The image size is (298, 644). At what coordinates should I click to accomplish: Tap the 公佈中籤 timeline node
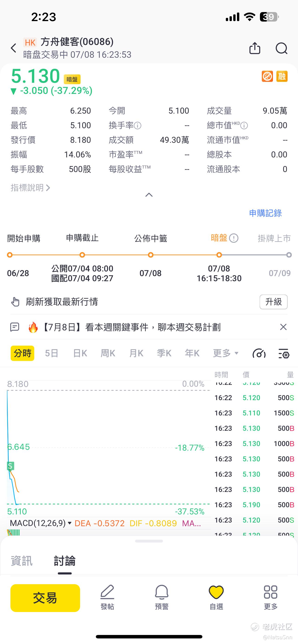click(x=151, y=255)
